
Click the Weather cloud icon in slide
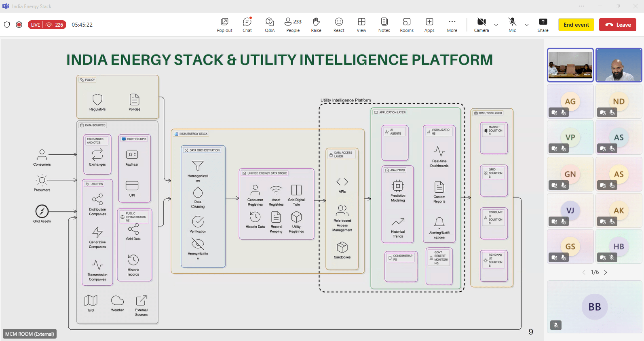117,301
